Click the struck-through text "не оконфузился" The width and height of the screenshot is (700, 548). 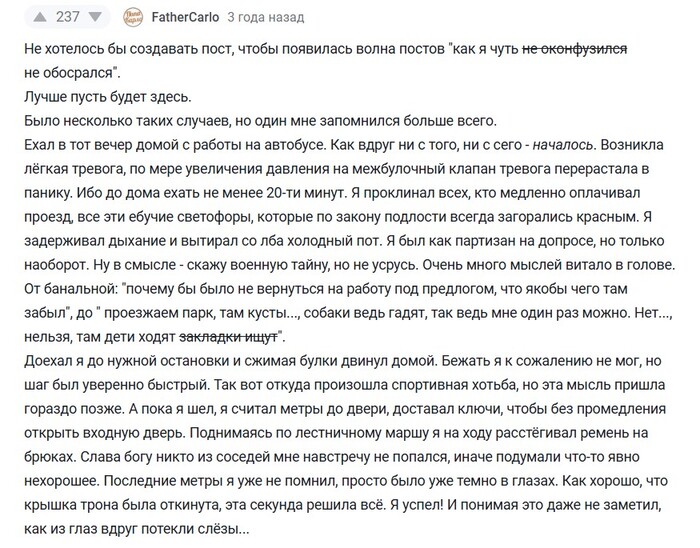[x=574, y=51]
